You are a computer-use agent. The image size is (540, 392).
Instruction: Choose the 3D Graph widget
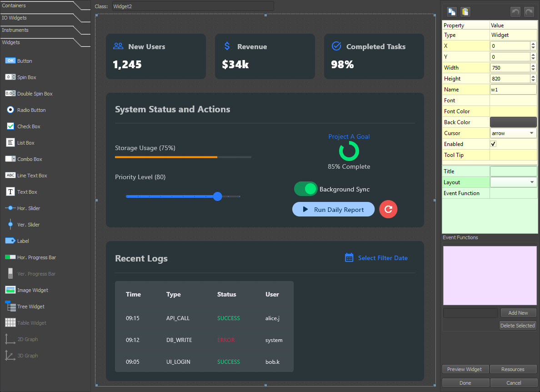[x=27, y=355]
